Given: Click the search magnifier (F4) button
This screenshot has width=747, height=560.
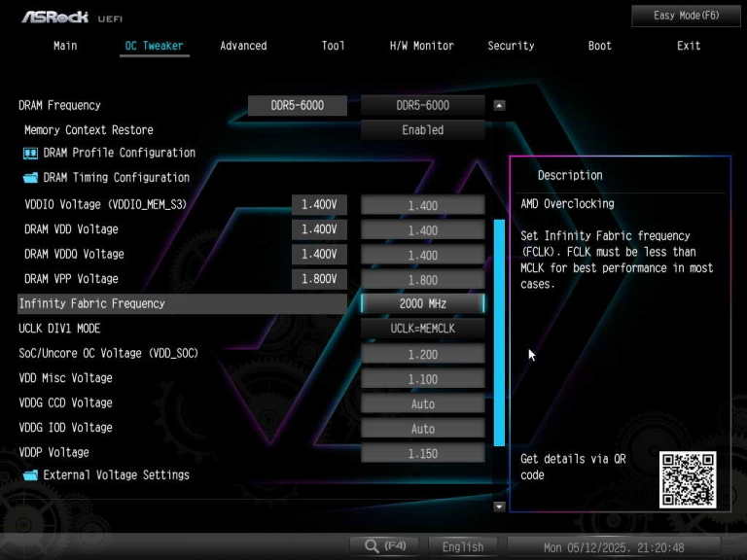Looking at the screenshot, I should pyautogui.click(x=384, y=546).
